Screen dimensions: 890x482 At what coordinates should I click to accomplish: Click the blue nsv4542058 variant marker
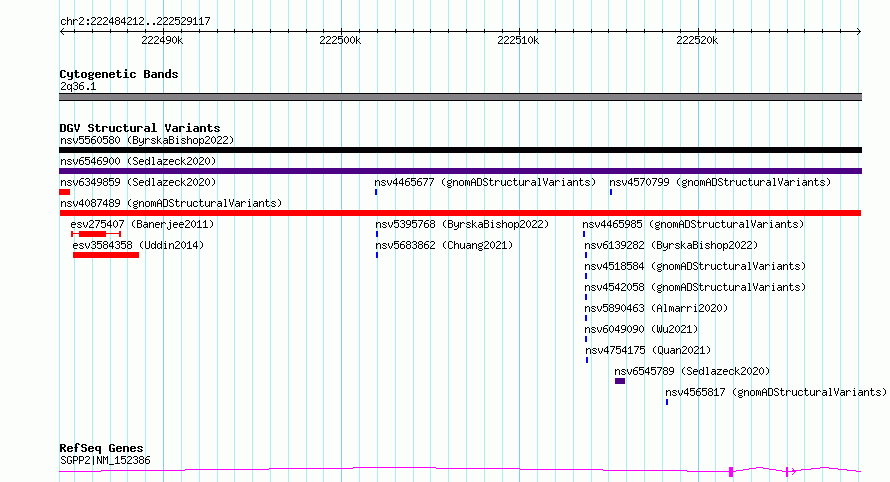click(x=586, y=297)
